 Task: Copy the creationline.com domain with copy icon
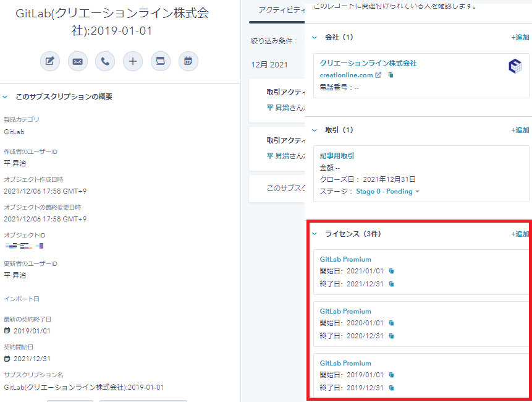[x=391, y=75]
